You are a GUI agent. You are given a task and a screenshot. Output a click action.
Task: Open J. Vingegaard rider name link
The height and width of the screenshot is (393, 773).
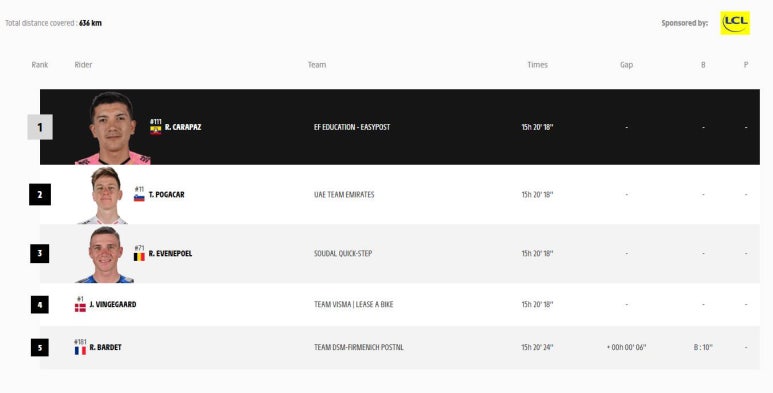pos(113,305)
